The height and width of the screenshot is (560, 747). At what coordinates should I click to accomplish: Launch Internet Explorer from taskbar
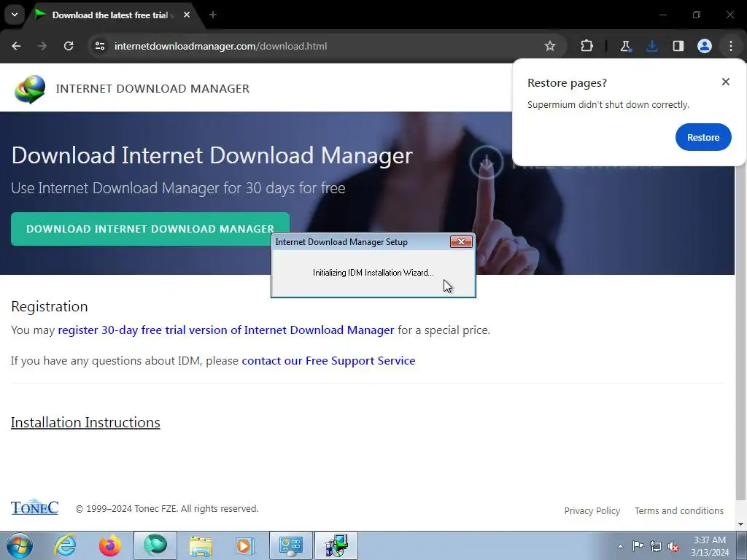pyautogui.click(x=65, y=545)
